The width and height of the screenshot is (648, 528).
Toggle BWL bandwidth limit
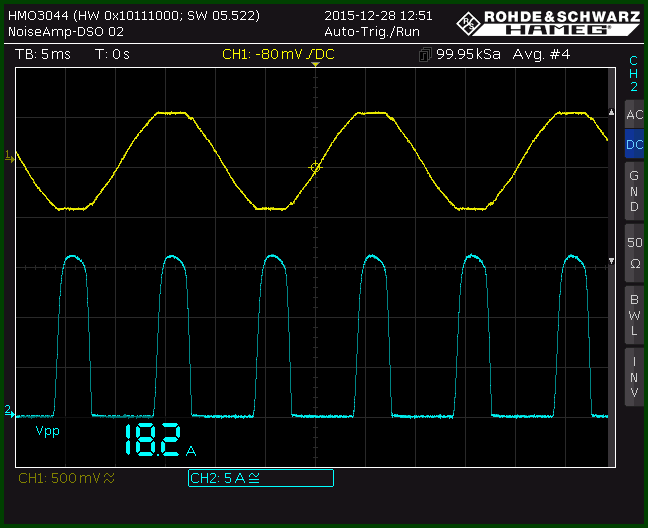pyautogui.click(x=634, y=315)
